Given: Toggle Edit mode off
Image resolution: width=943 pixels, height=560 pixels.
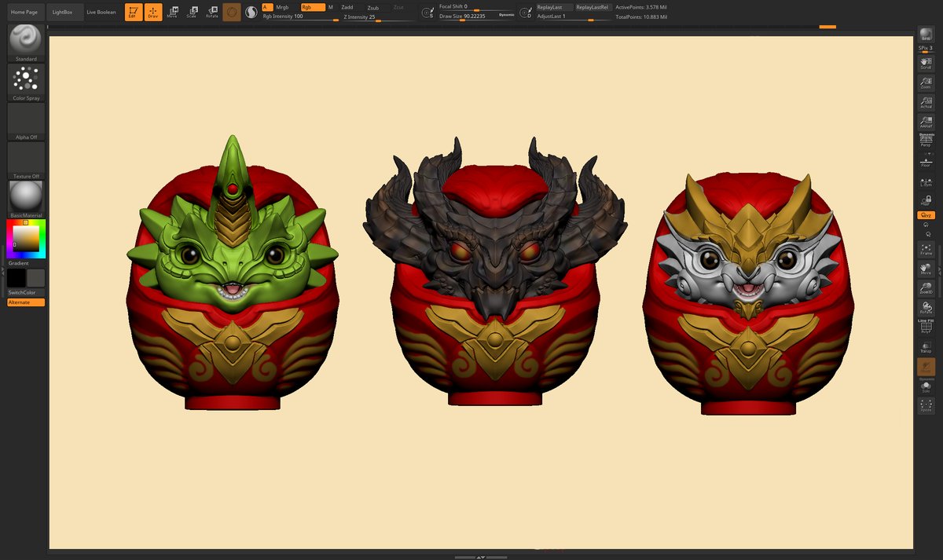Looking at the screenshot, I should pyautogui.click(x=134, y=13).
